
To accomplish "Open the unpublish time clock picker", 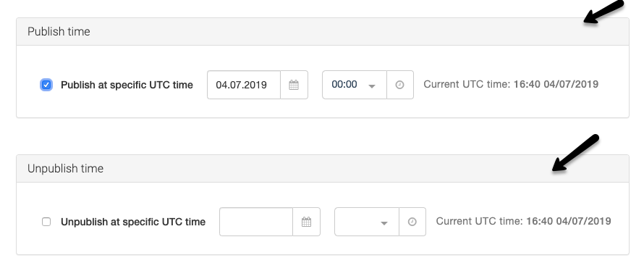I will tap(412, 222).
